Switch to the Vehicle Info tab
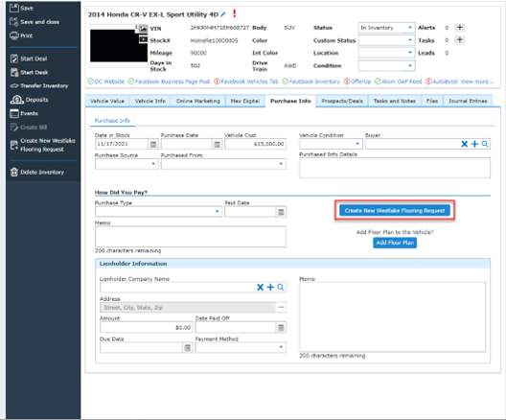506x420 pixels. [x=150, y=101]
